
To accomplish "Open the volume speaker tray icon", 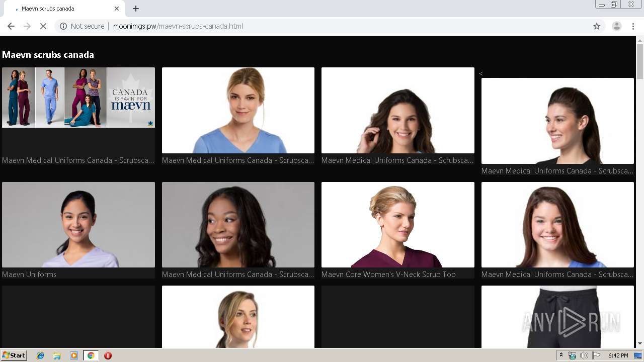I will pos(584,355).
